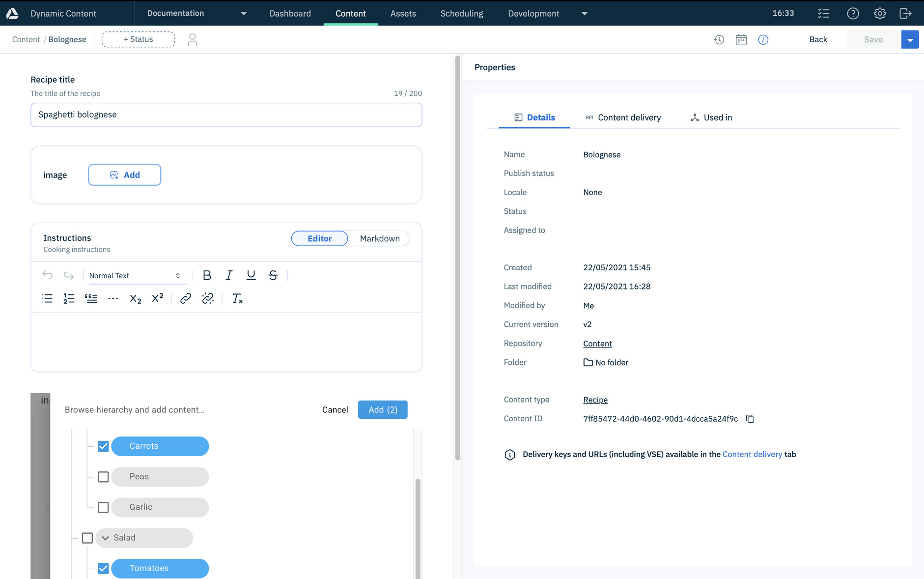Insert a hyperlink in the instructions editor

[x=185, y=298]
